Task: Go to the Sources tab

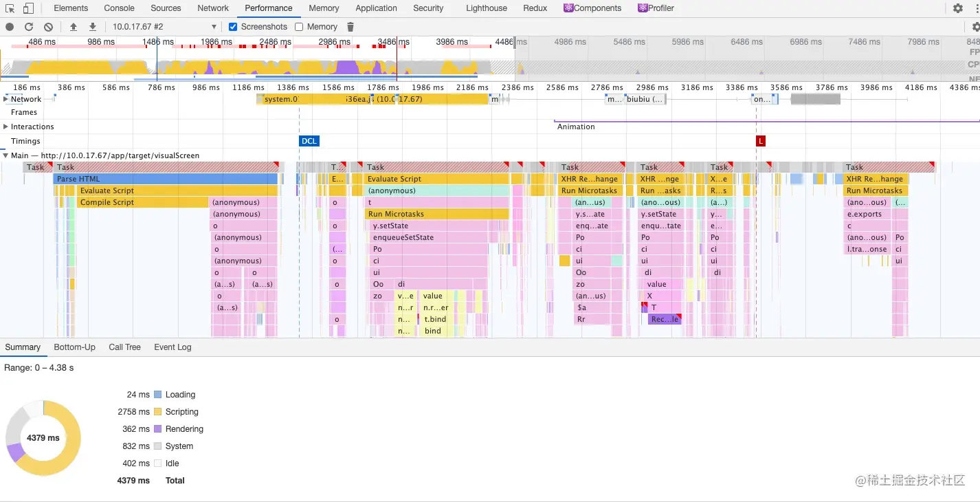Action: tap(166, 8)
